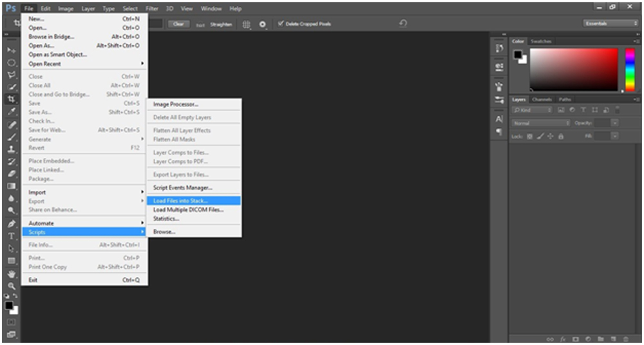Create a new group folder icon
This screenshot has height=345, width=644.
[x=601, y=339]
